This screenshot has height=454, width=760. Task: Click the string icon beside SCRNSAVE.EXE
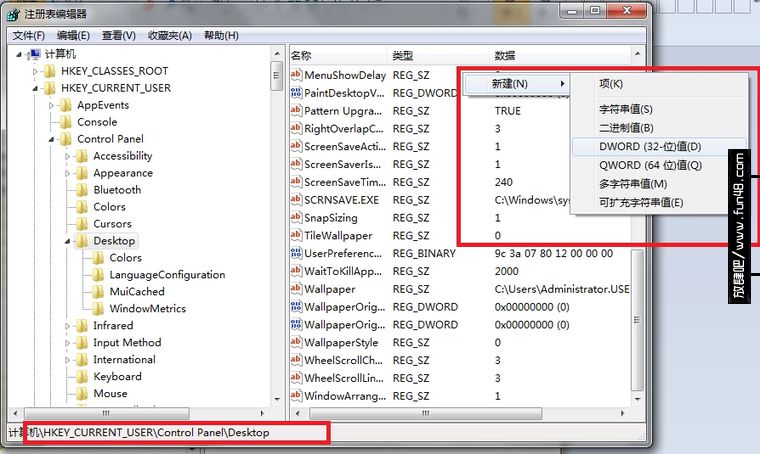296,200
